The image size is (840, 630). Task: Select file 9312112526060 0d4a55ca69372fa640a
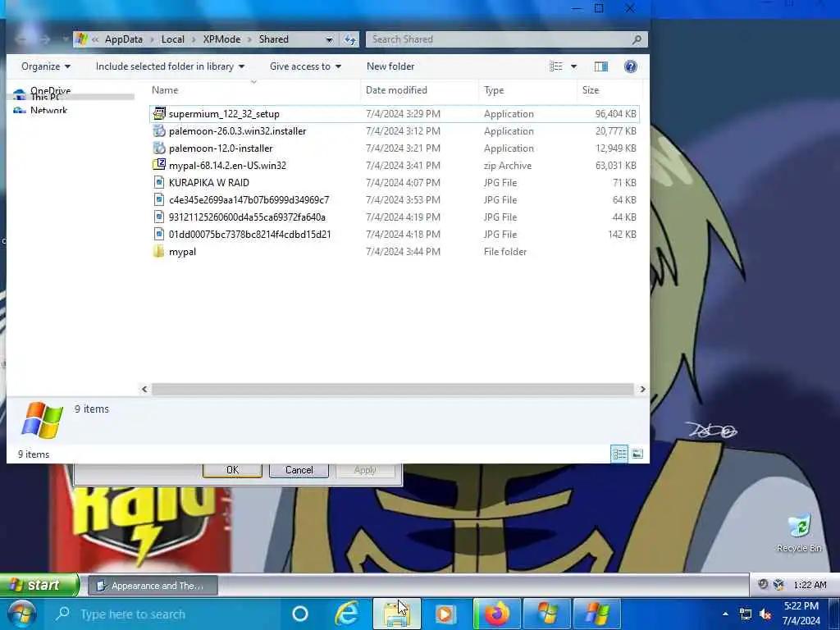coord(247,217)
